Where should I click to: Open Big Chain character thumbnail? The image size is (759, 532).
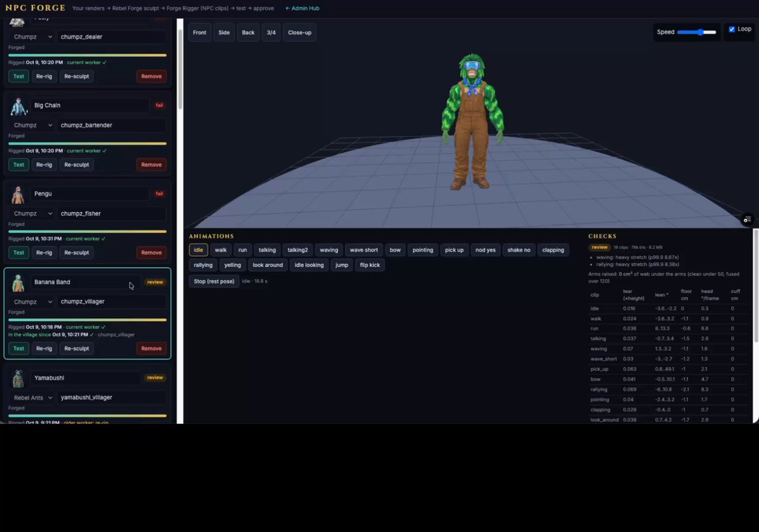click(18, 106)
